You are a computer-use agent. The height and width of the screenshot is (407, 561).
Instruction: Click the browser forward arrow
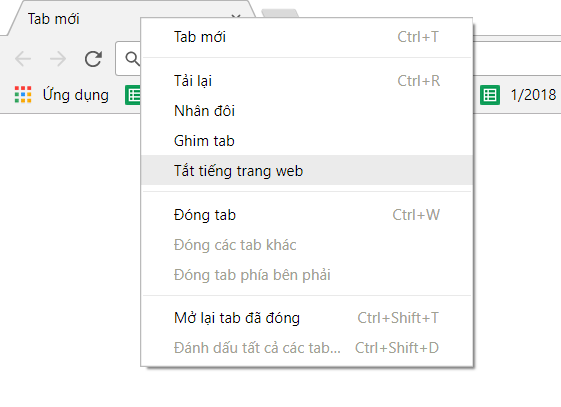click(58, 59)
